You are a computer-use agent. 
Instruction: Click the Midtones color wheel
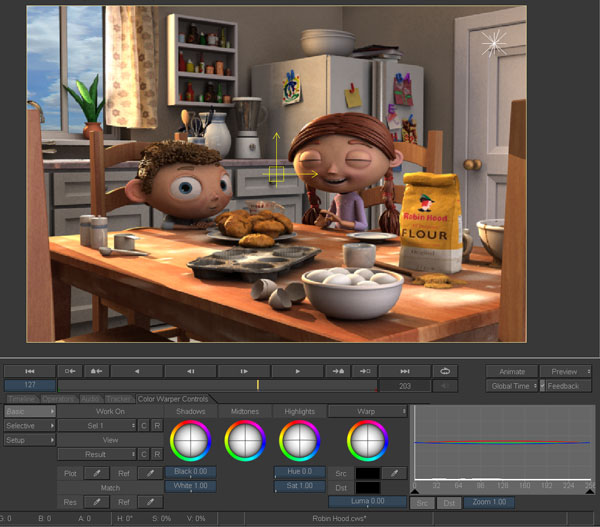[245, 441]
